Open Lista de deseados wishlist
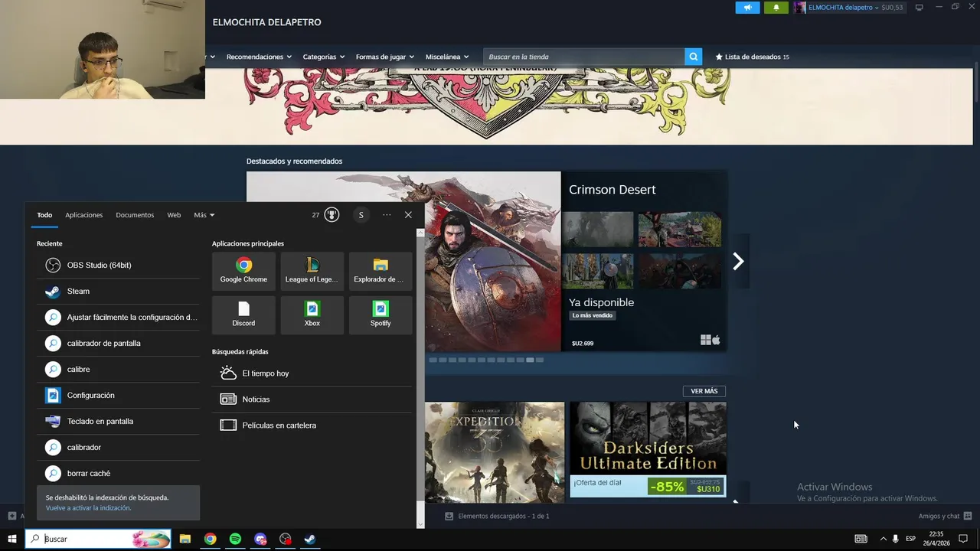This screenshot has width=980, height=551. (752, 57)
